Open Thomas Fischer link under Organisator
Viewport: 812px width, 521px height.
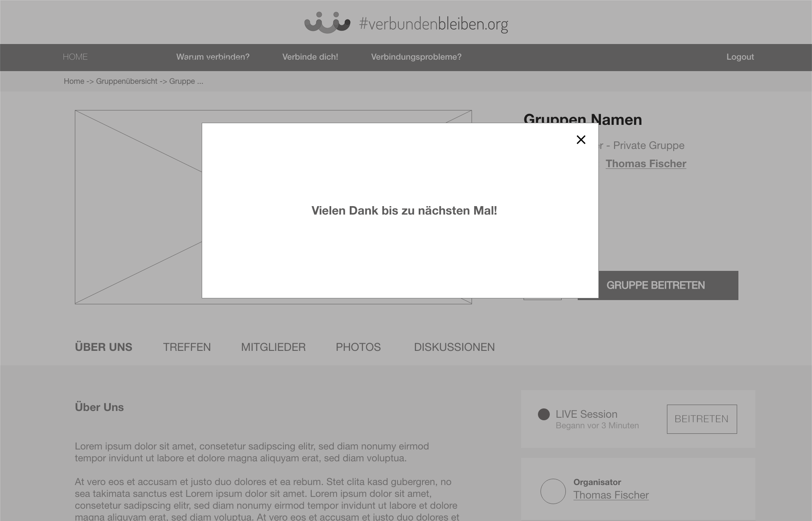tap(611, 495)
